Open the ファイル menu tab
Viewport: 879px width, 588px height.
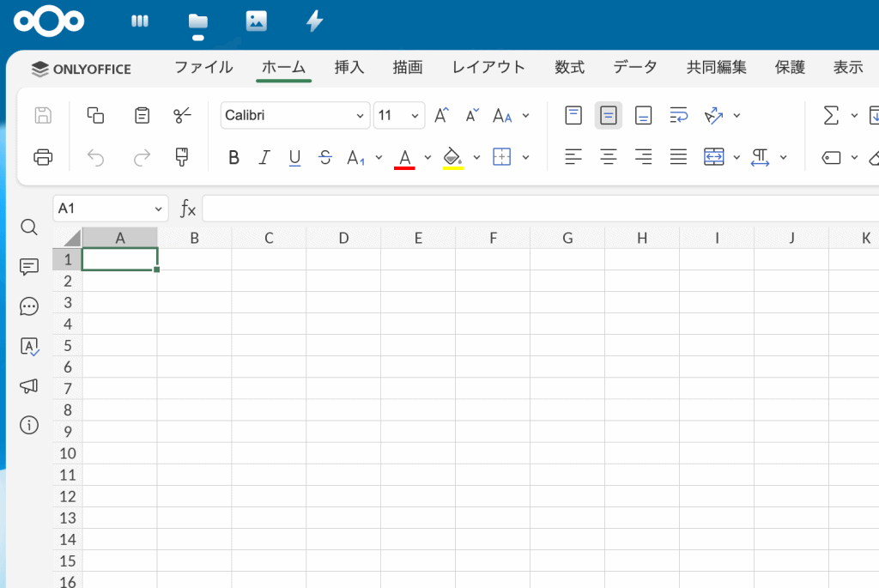[203, 67]
